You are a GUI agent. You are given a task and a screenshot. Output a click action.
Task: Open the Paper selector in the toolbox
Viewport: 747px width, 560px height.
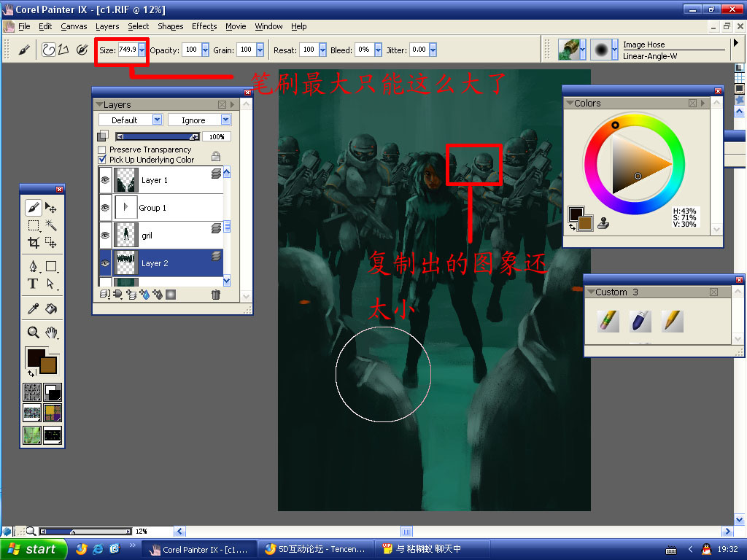[x=32, y=392]
